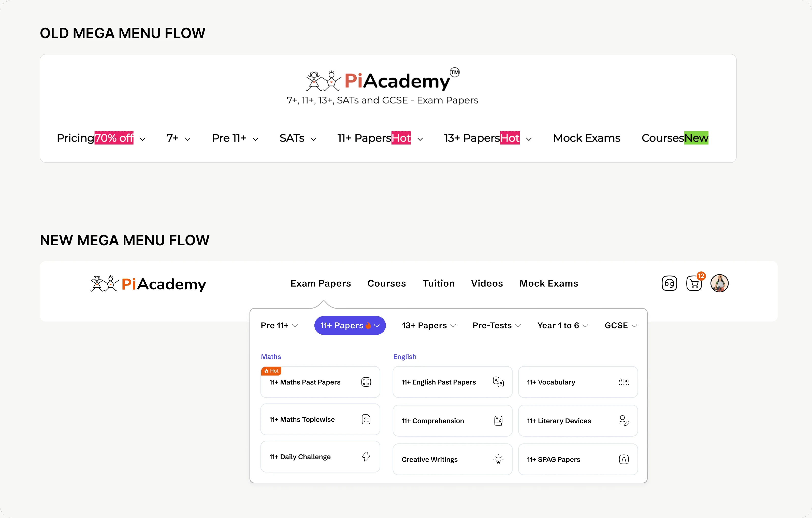Open the old menu Pre 11+ dropdown
812x518 pixels.
[x=235, y=138]
